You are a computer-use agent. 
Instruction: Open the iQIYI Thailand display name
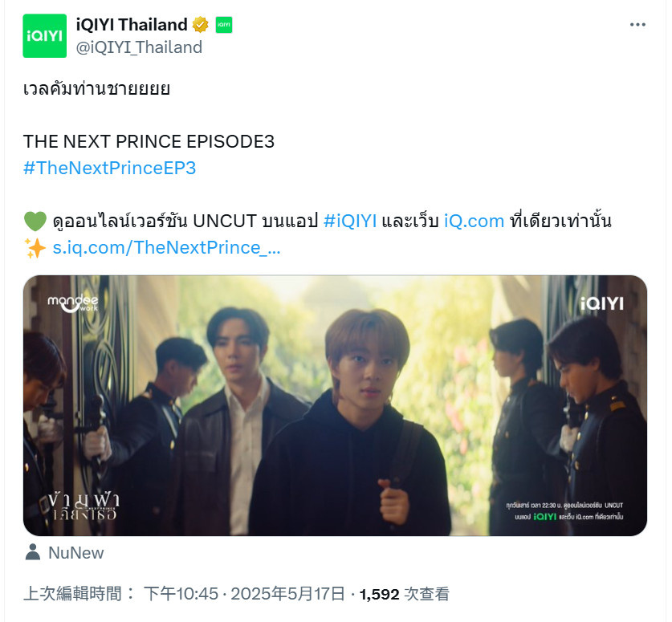[132, 25]
